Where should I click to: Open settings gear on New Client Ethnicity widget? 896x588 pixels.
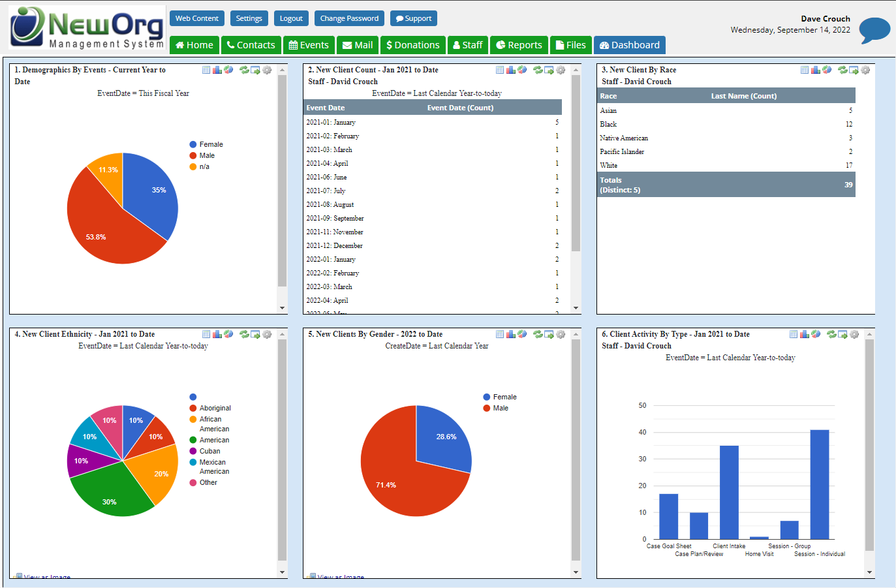pos(266,334)
